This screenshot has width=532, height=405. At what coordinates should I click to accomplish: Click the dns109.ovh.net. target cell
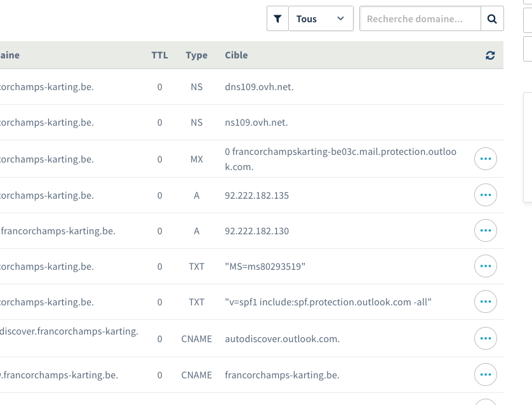(x=259, y=86)
